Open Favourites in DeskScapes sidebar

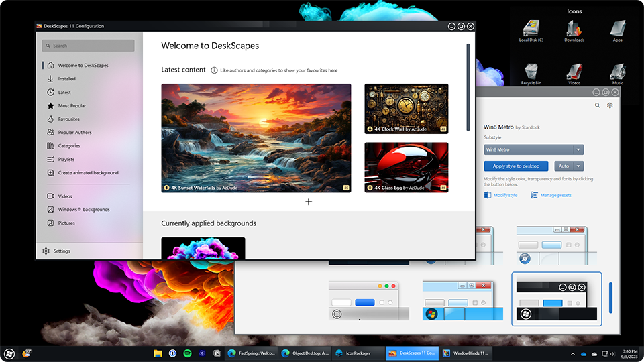tap(68, 119)
